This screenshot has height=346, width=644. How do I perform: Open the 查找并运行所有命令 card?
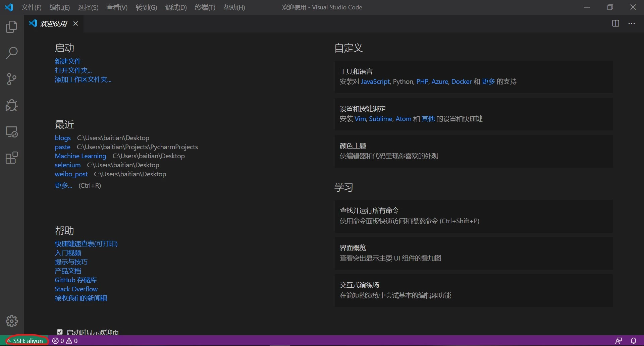click(474, 216)
